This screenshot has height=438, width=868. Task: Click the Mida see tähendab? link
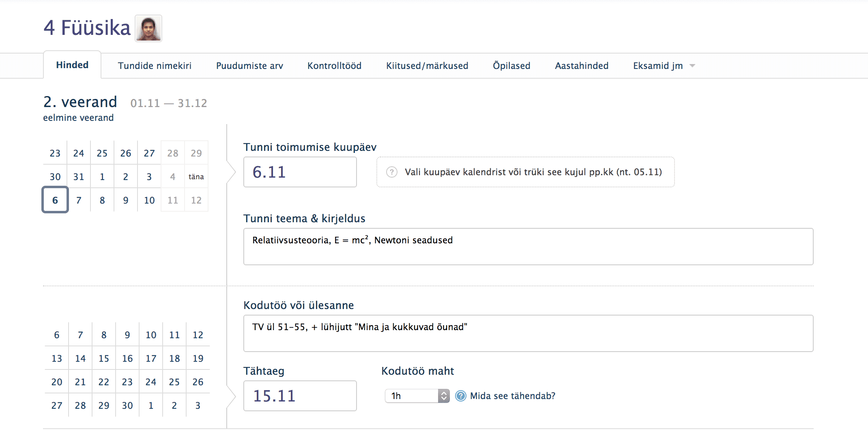point(512,396)
